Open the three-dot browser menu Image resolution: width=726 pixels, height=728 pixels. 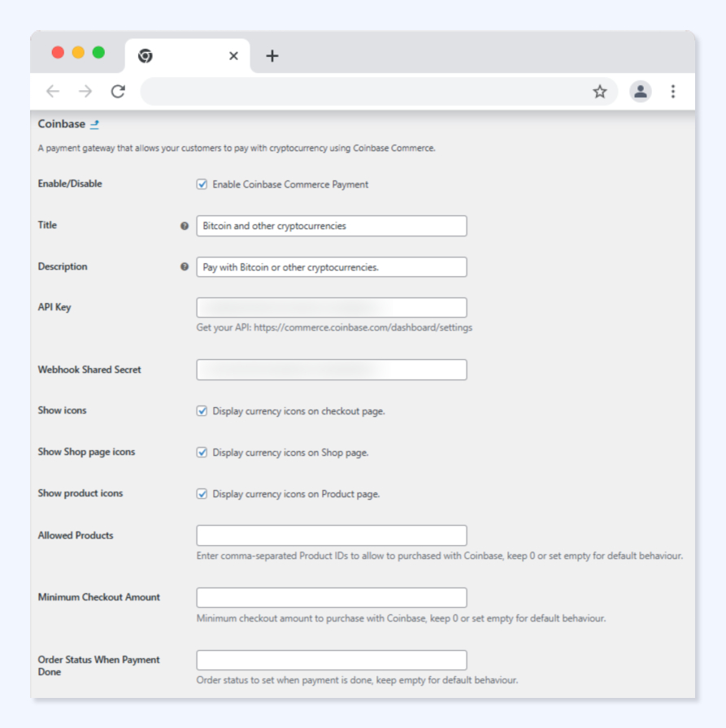(672, 92)
